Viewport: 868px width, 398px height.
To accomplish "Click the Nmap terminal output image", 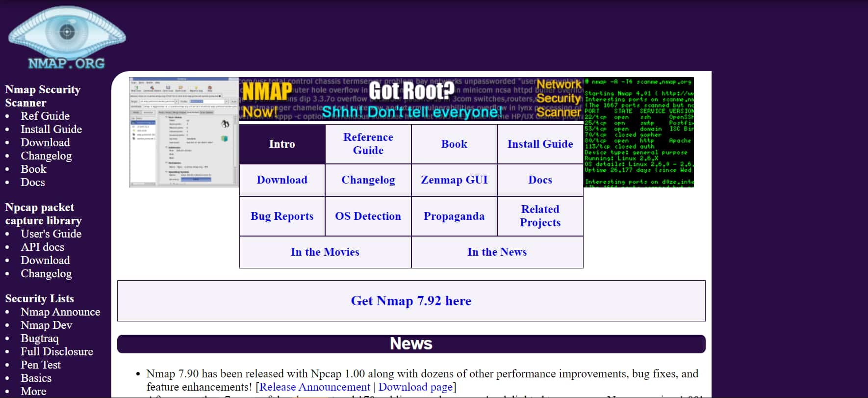I will tap(638, 132).
